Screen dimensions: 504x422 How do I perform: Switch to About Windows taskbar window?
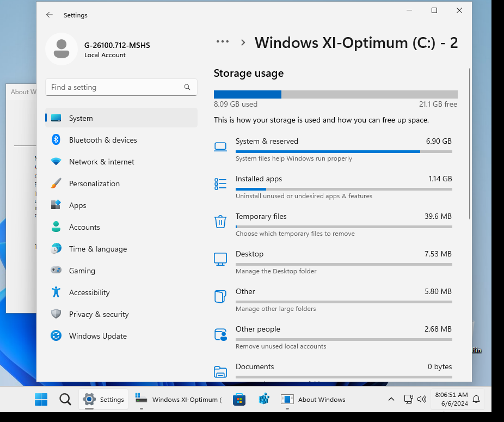313,400
